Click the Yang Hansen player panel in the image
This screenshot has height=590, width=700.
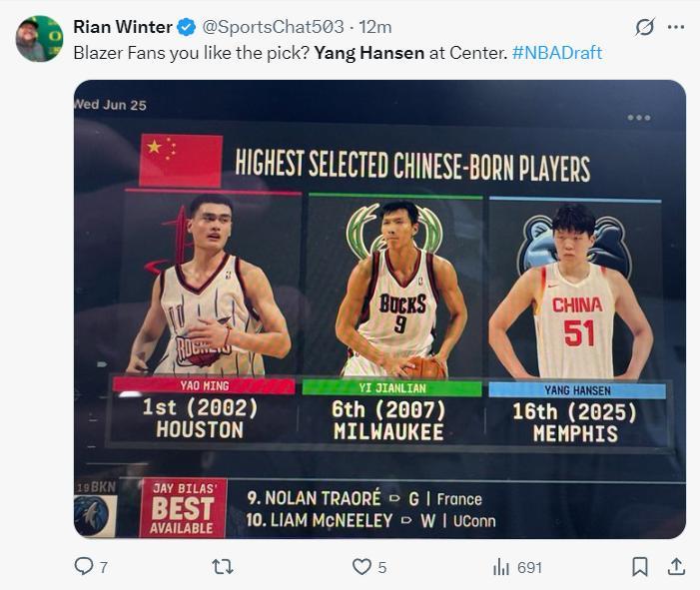coord(576,319)
